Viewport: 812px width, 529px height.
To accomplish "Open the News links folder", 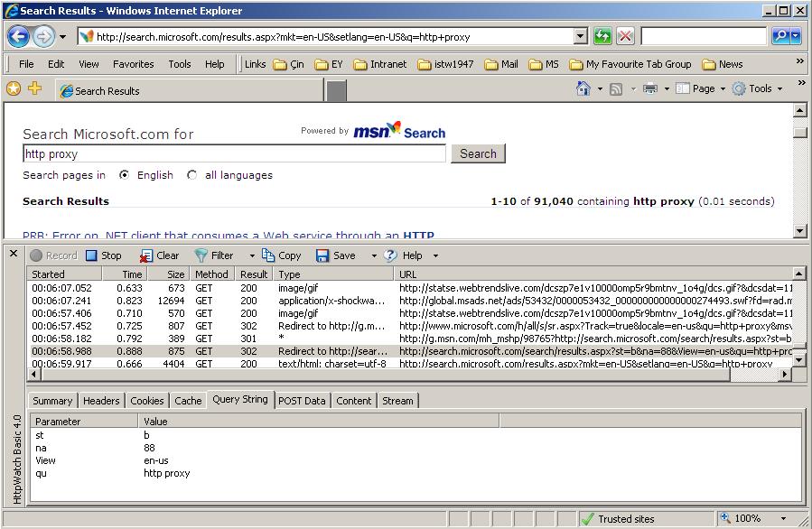I will [x=722, y=64].
